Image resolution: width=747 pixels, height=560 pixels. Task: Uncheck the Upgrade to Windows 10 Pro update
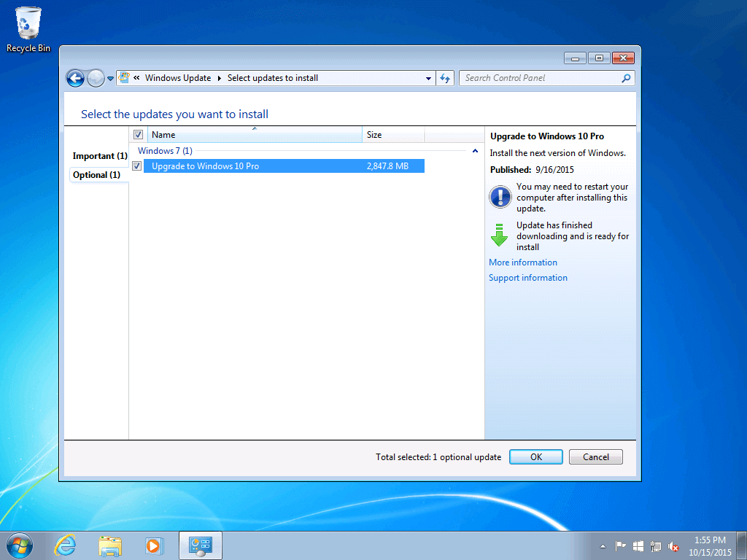coord(136,166)
